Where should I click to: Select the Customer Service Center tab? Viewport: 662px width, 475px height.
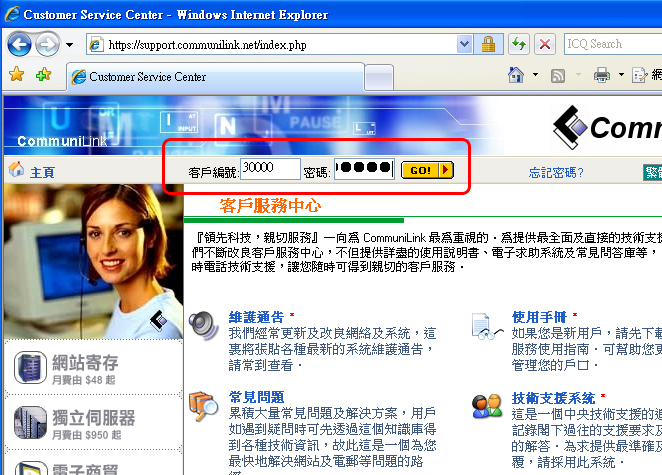215,77
